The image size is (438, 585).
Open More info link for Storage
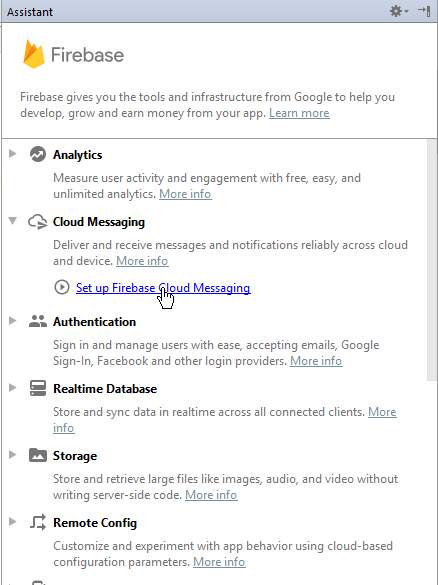211,495
